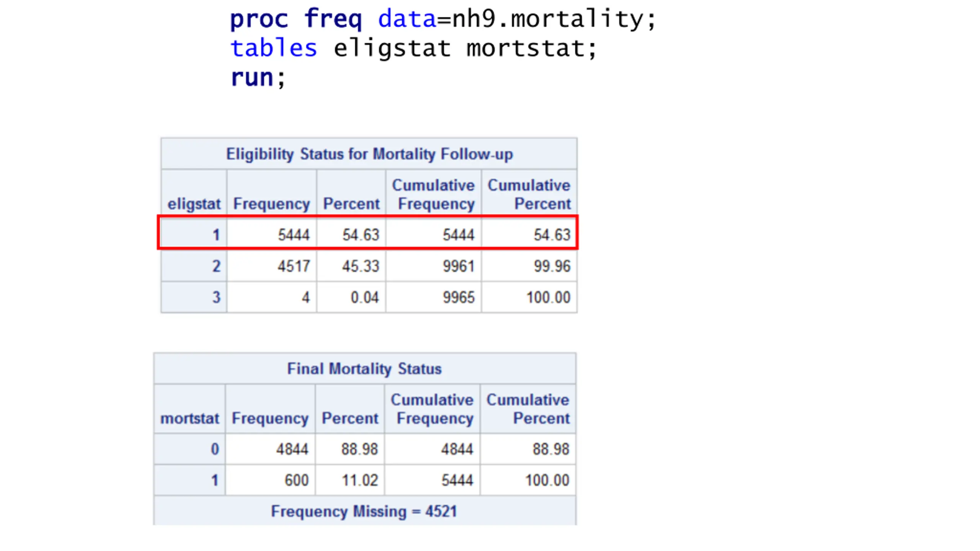Click cumulative percent 99.96 cell
Image resolution: width=980 pixels, height=551 pixels.
tap(552, 266)
